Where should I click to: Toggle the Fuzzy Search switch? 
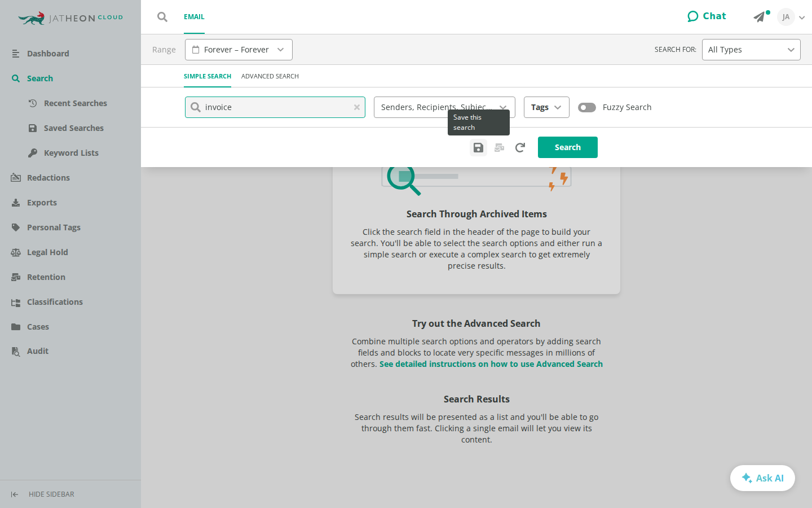coord(587,107)
